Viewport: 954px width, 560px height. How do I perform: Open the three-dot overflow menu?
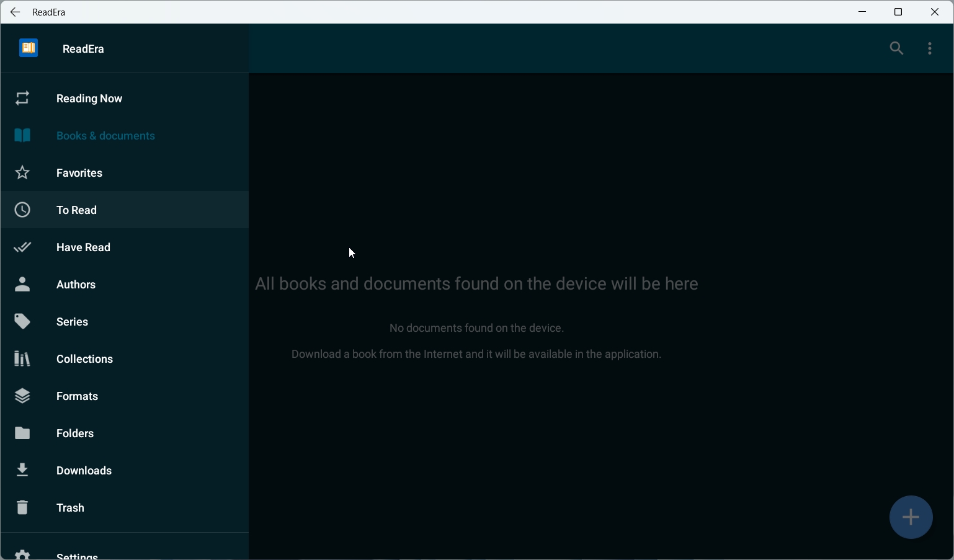click(x=930, y=48)
